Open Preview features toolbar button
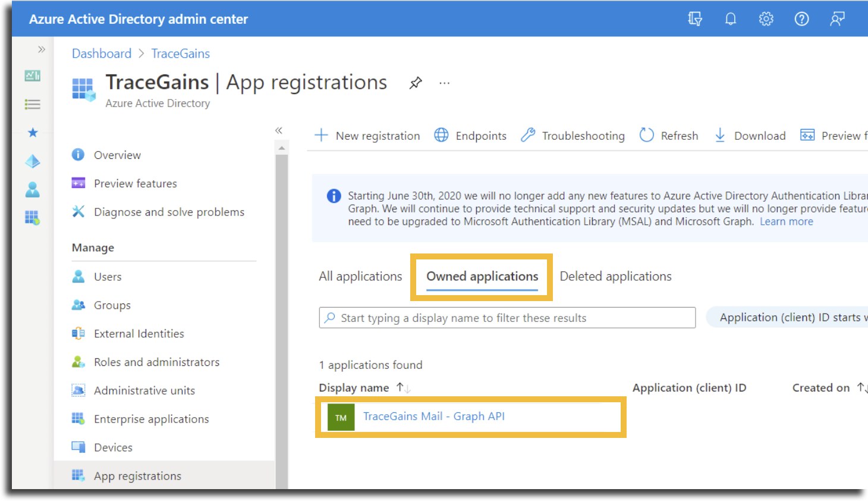 click(x=834, y=136)
